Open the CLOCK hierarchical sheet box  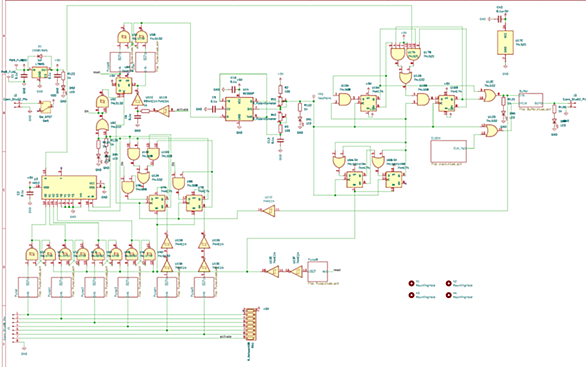[x=449, y=151]
